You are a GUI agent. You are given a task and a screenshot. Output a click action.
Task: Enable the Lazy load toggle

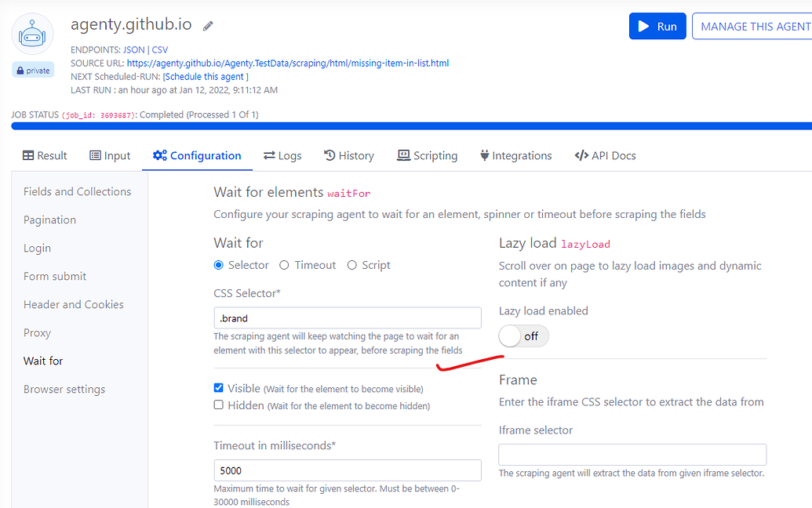pos(523,336)
